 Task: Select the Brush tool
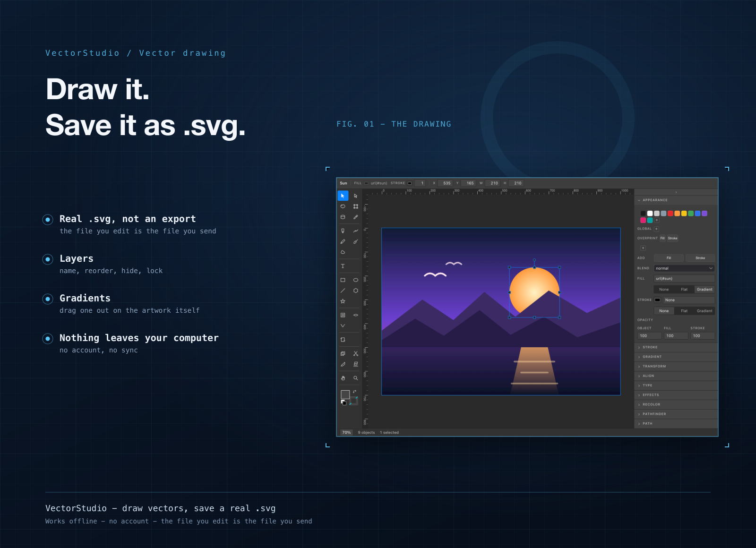tap(356, 241)
